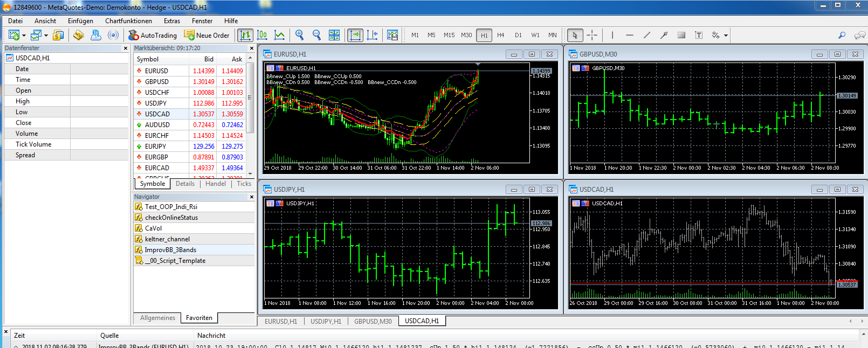868x348 pixels.
Task: Select USDCAD row in market watch
Action: click(190, 114)
